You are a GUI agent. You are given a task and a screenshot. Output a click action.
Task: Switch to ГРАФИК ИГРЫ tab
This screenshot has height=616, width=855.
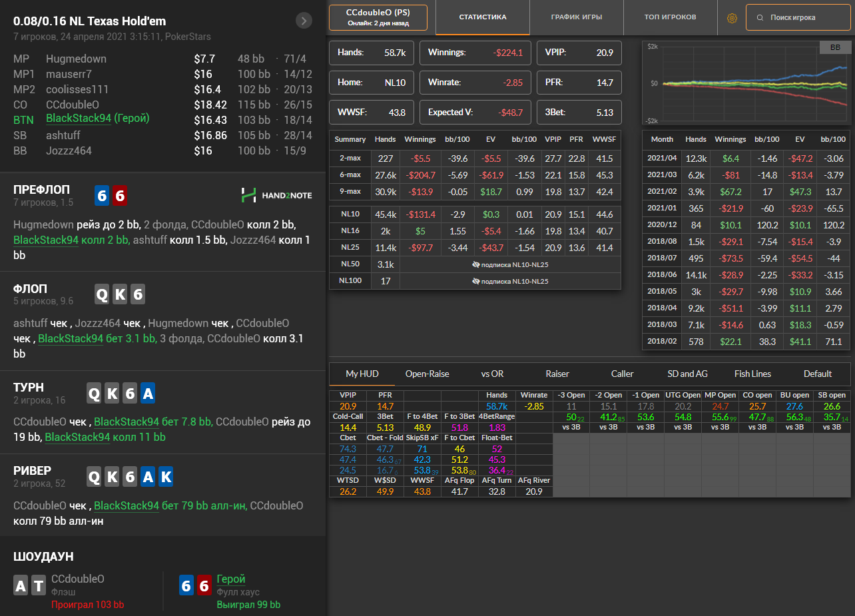point(577,17)
